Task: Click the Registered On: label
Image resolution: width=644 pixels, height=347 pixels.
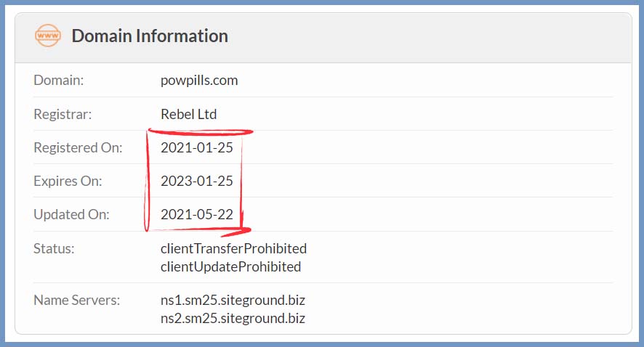Action: 78,147
